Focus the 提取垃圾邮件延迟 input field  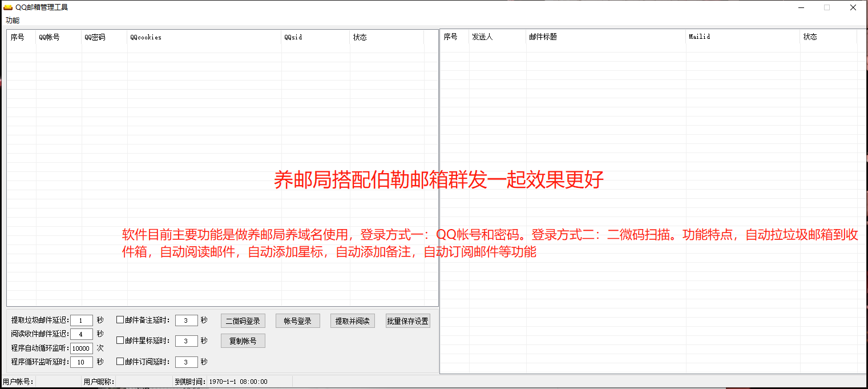pyautogui.click(x=82, y=320)
